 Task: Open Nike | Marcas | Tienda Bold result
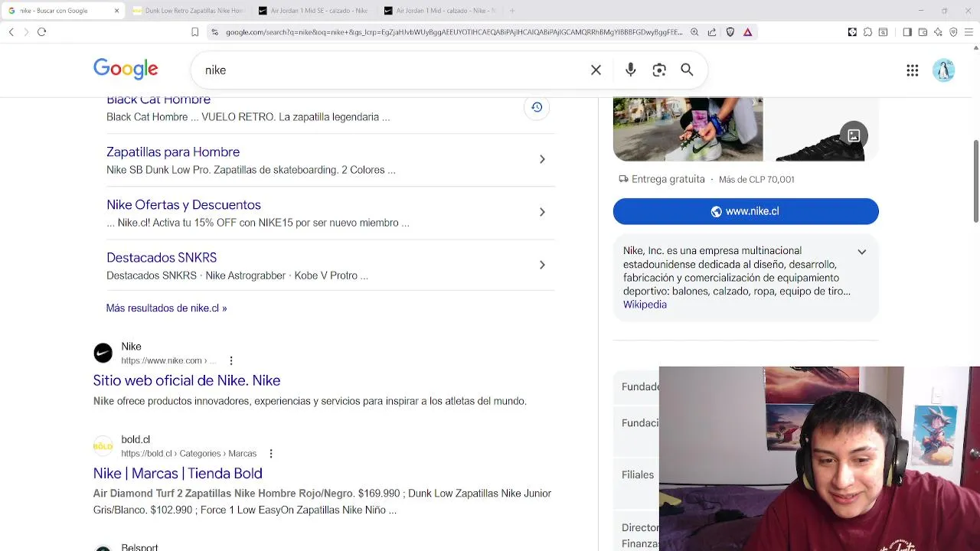coord(178,473)
